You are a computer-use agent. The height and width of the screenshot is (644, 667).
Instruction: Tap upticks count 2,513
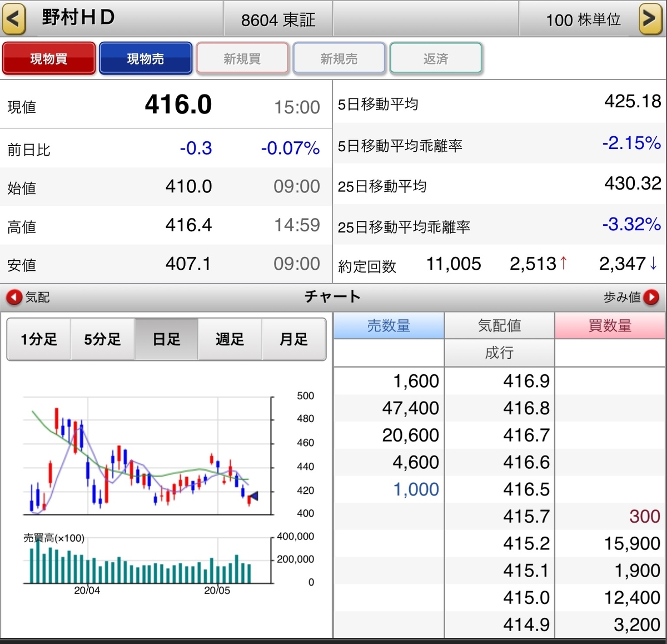click(533, 264)
